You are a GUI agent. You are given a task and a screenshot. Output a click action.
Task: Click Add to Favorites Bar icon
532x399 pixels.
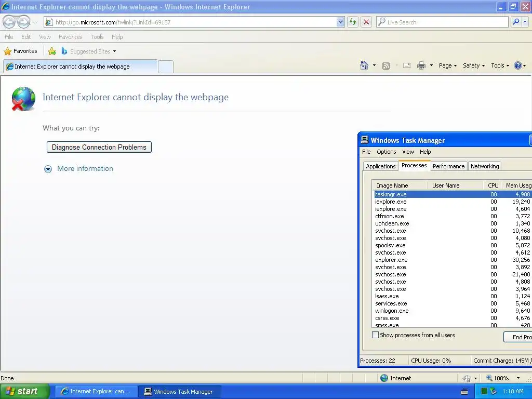[x=52, y=51]
